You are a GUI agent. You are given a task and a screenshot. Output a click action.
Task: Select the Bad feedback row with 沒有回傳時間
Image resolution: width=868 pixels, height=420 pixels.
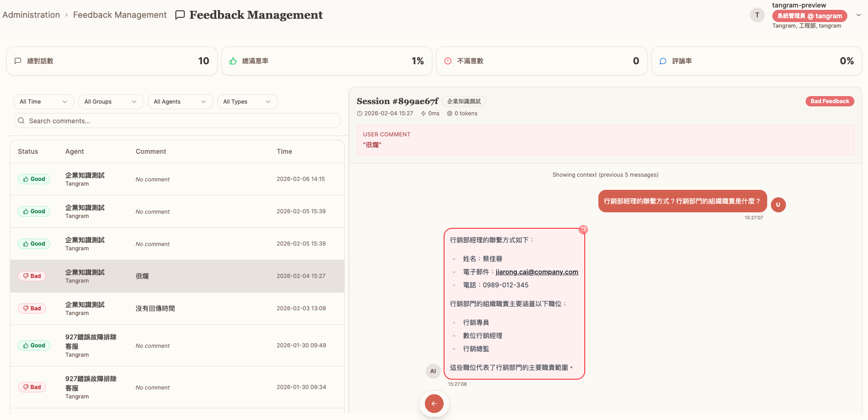(177, 308)
